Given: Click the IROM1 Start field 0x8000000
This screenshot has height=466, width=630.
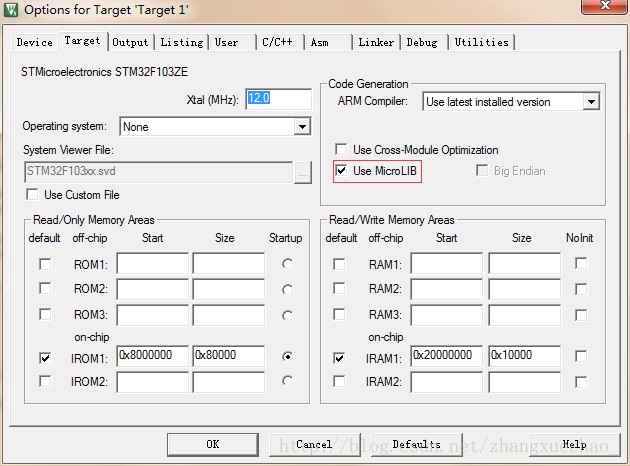Looking at the screenshot, I should (153, 356).
